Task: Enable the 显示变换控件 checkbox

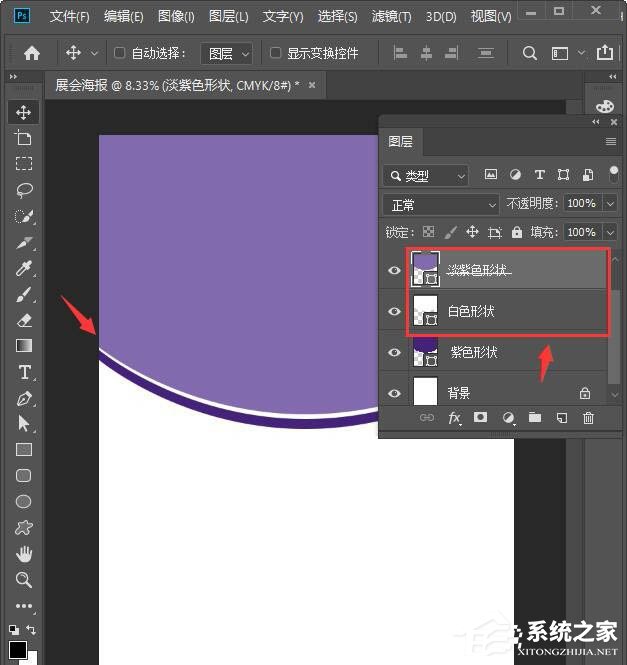Action: tap(276, 53)
